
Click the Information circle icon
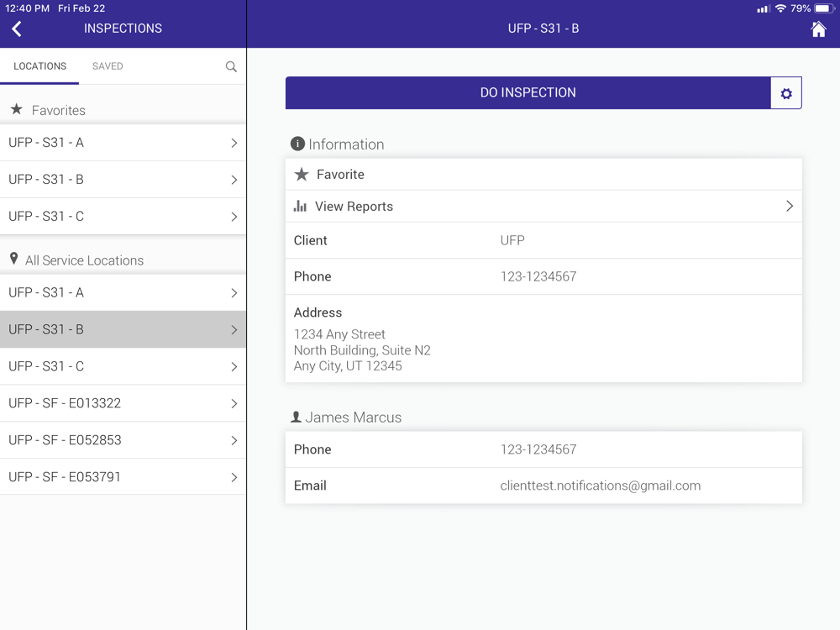tap(297, 144)
